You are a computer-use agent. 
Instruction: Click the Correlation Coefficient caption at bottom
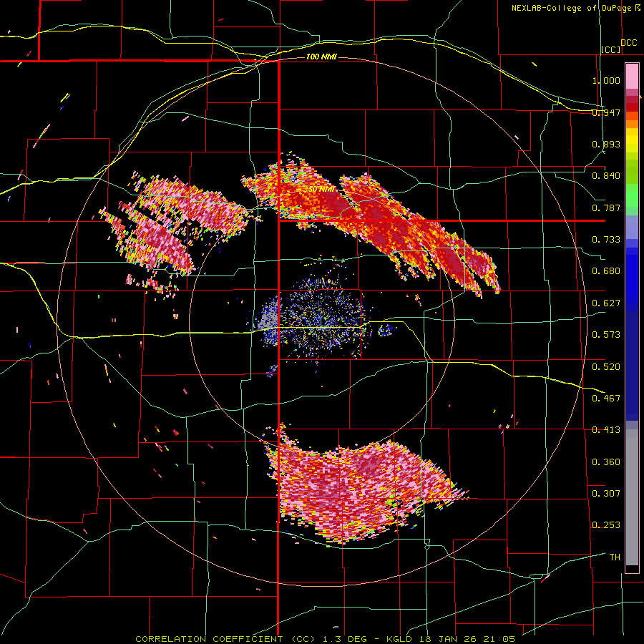pos(326,639)
